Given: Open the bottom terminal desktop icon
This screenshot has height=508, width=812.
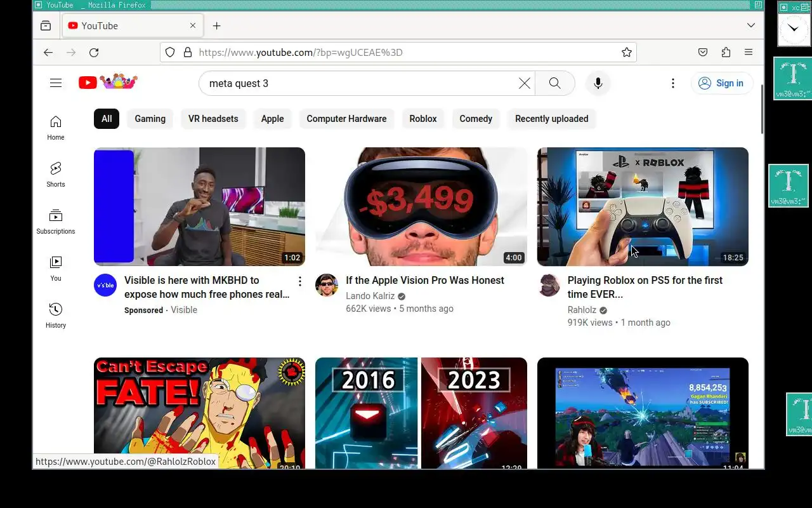Looking at the screenshot, I should click(800, 414).
